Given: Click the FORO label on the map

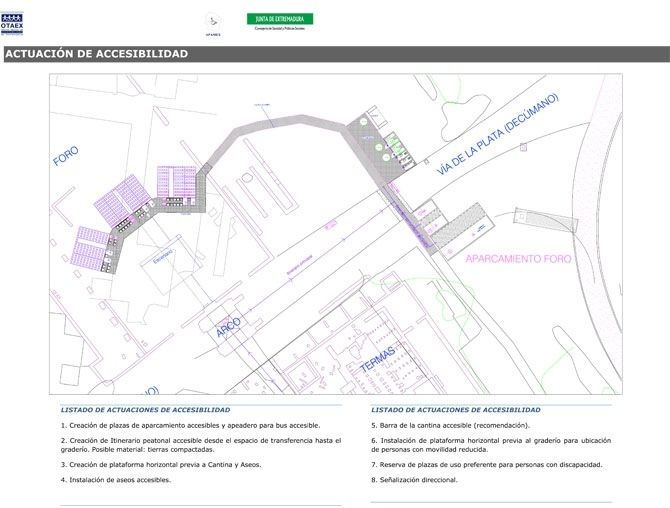Looking at the screenshot, I should tap(66, 156).
